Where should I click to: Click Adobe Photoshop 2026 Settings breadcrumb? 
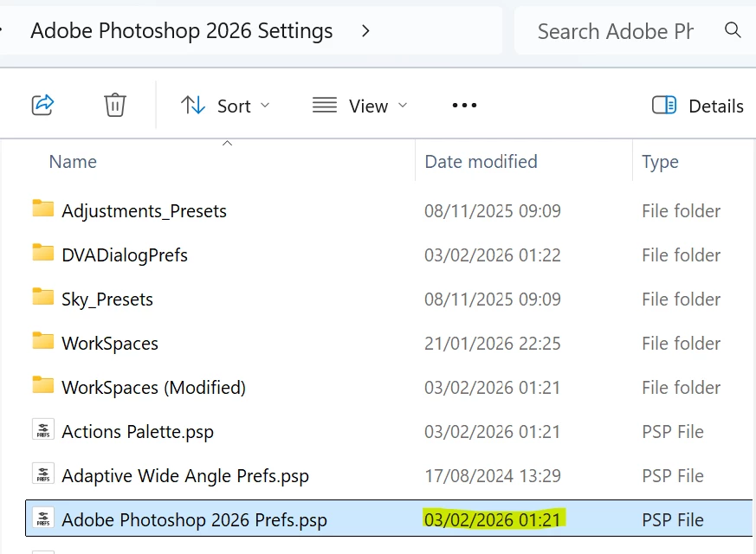(182, 31)
